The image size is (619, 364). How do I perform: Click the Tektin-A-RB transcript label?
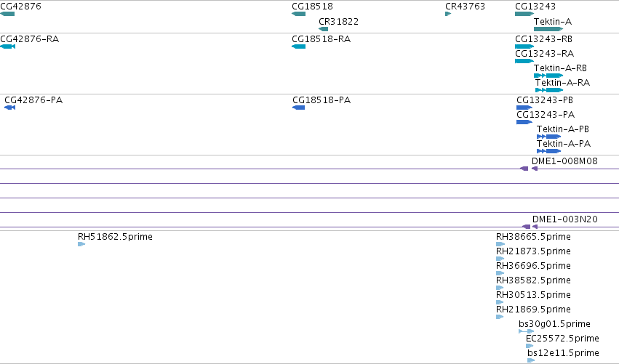[x=560, y=68]
